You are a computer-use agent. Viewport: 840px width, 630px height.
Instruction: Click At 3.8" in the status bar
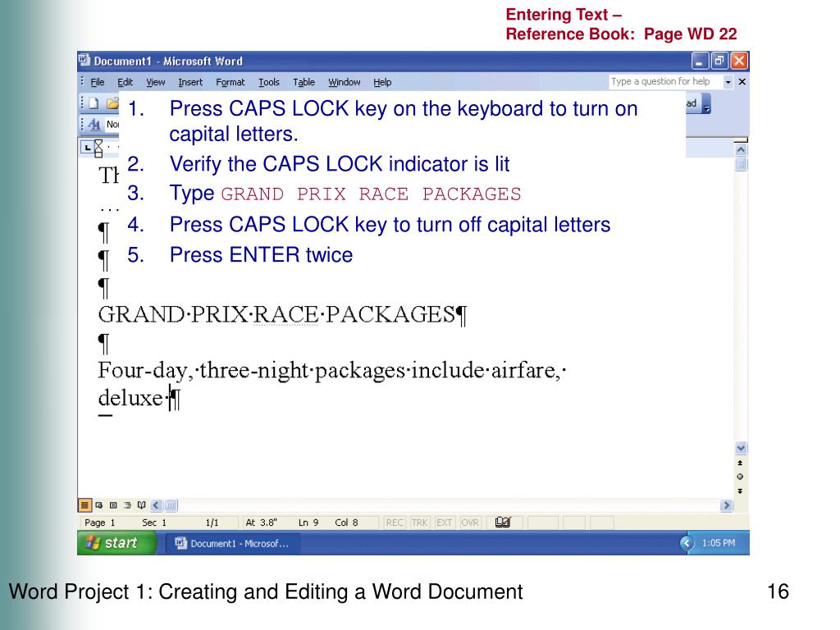pyautogui.click(x=261, y=523)
